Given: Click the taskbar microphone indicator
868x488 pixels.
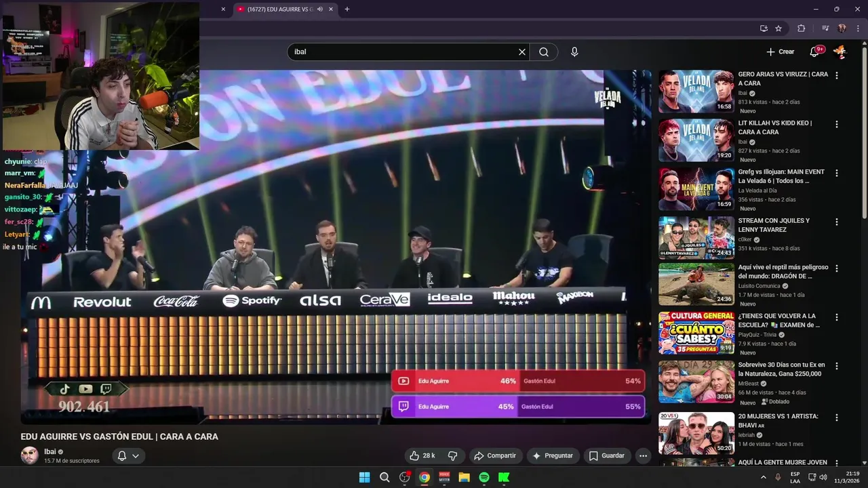Looking at the screenshot, I should pyautogui.click(x=778, y=477).
